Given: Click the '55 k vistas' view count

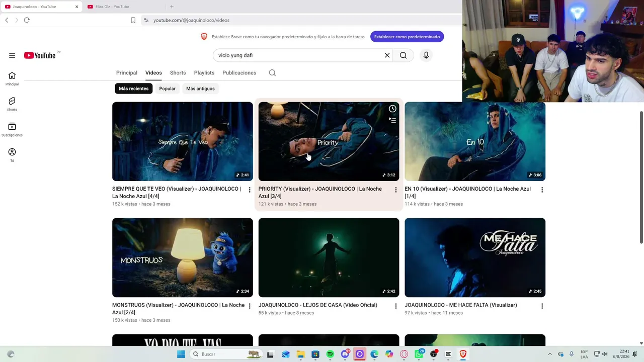Looking at the screenshot, I should point(270,313).
